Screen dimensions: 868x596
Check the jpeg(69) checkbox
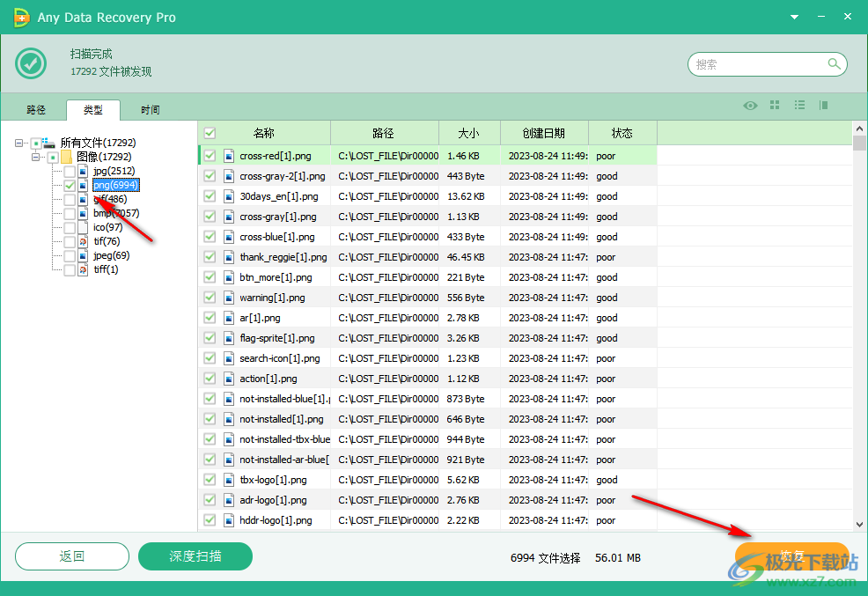(x=70, y=255)
